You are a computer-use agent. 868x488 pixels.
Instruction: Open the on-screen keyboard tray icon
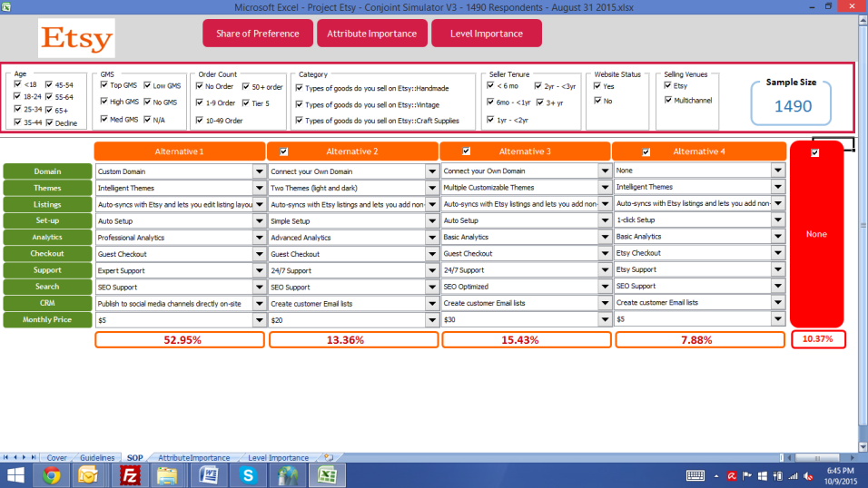click(x=696, y=475)
